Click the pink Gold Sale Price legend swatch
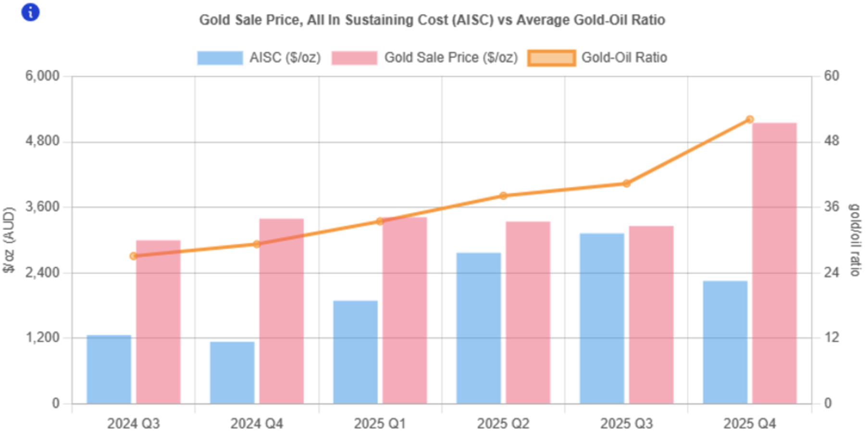The height and width of the screenshot is (439, 868). (x=354, y=58)
